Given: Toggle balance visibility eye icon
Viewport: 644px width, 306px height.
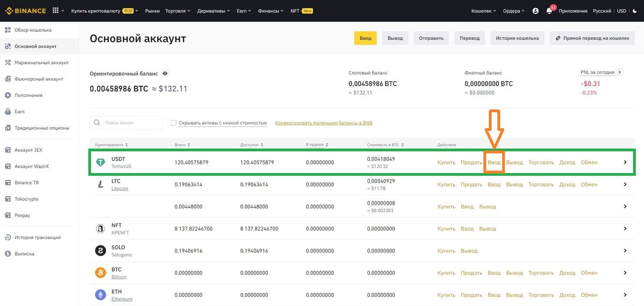Looking at the screenshot, I should (165, 73).
